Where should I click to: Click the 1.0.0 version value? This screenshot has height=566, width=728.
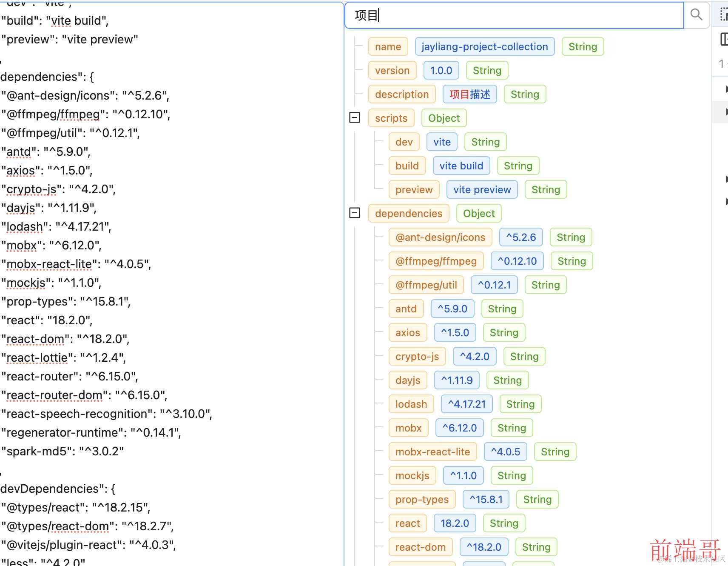click(441, 70)
